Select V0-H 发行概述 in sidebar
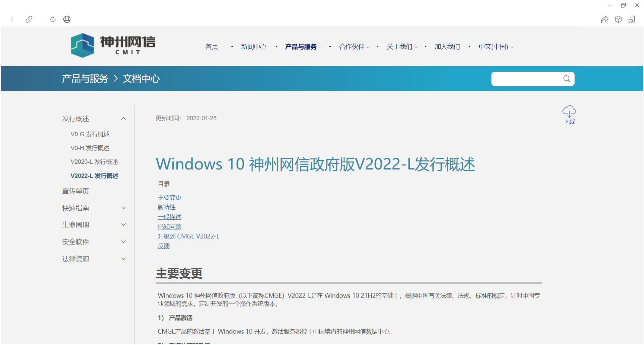The image size is (644, 345). coord(90,148)
